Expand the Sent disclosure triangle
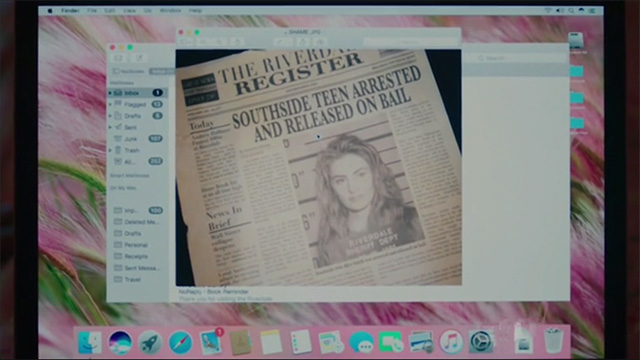Screen dimensions: 640x360 110,127
